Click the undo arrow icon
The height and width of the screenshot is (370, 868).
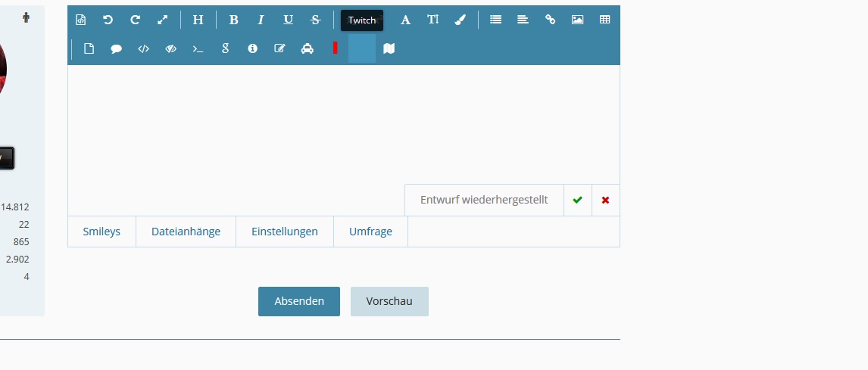tap(108, 20)
